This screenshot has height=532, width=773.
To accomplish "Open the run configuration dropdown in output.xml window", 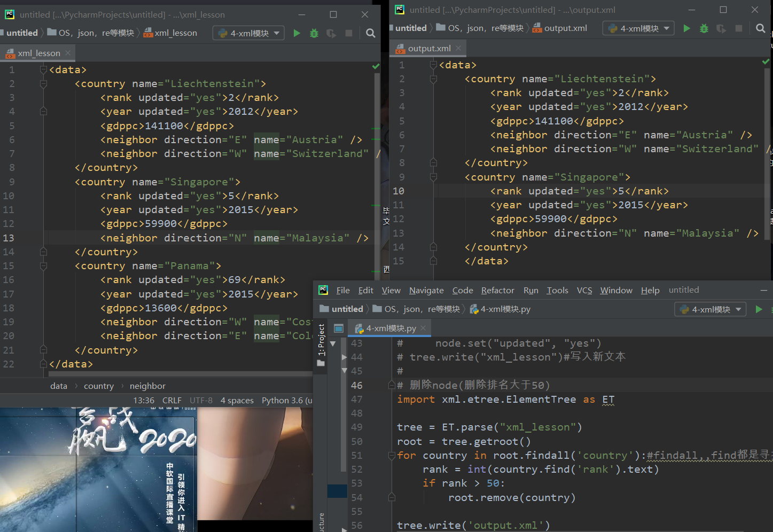I will click(x=639, y=28).
